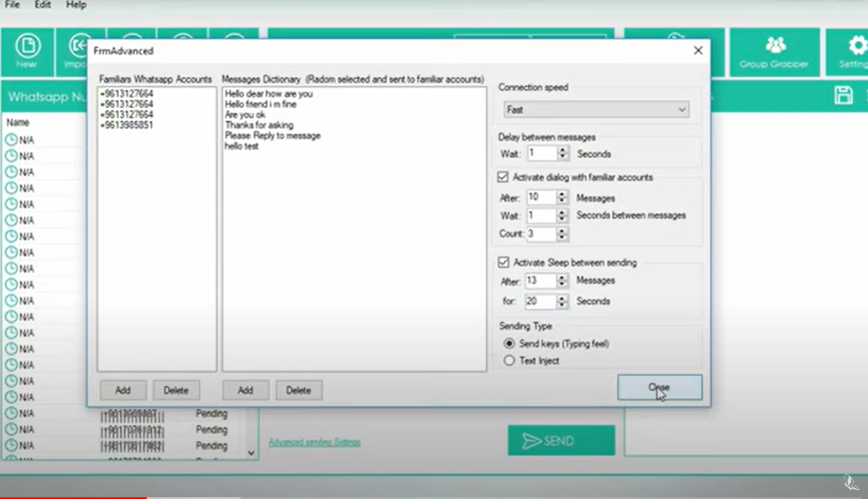The height and width of the screenshot is (499, 868).
Task: Uncheck Activate dialog with familiar accounts
Action: click(x=502, y=177)
